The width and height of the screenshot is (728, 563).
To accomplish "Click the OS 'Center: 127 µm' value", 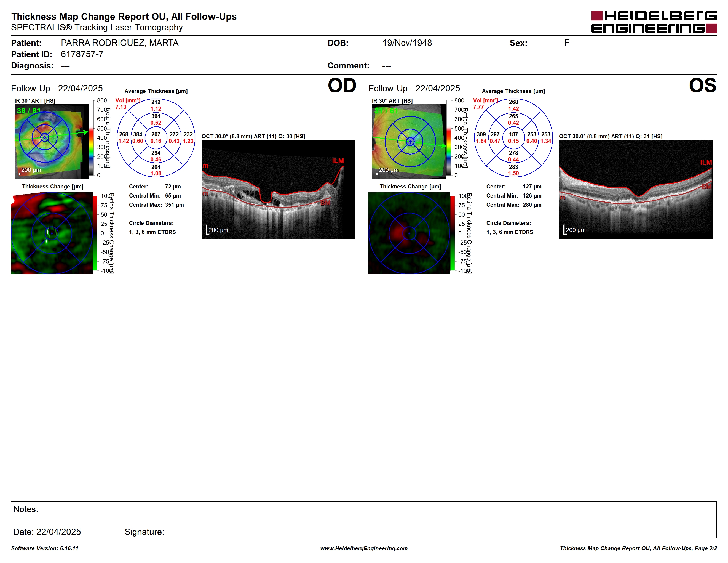I will [x=532, y=187].
